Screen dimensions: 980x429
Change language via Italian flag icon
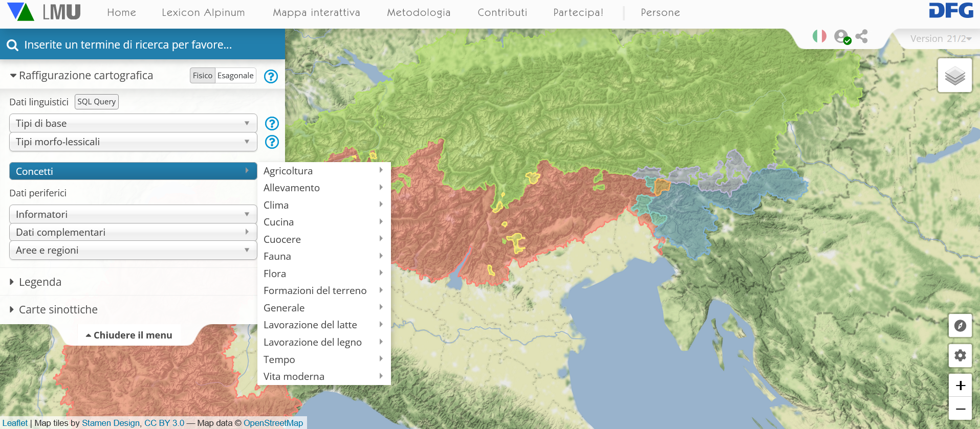click(x=819, y=36)
